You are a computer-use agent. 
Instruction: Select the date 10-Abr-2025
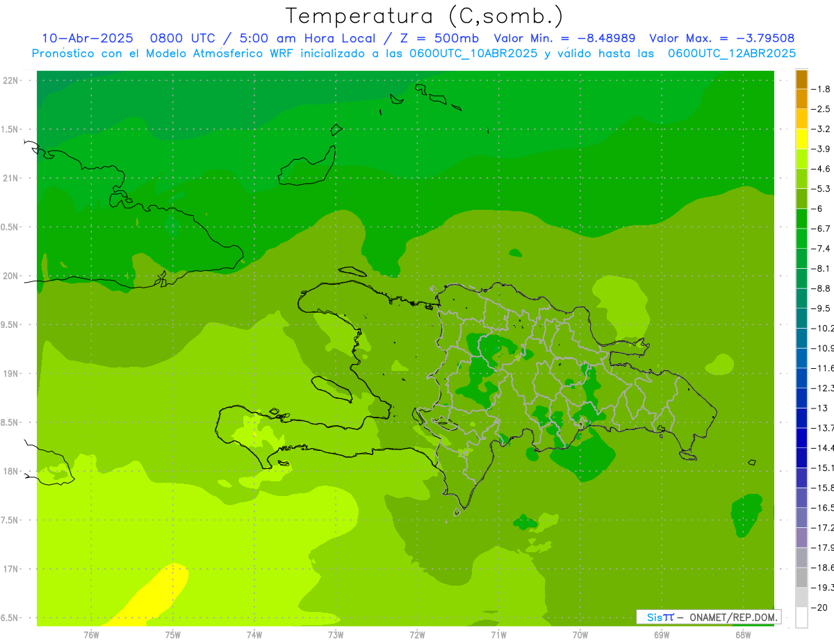(87, 38)
